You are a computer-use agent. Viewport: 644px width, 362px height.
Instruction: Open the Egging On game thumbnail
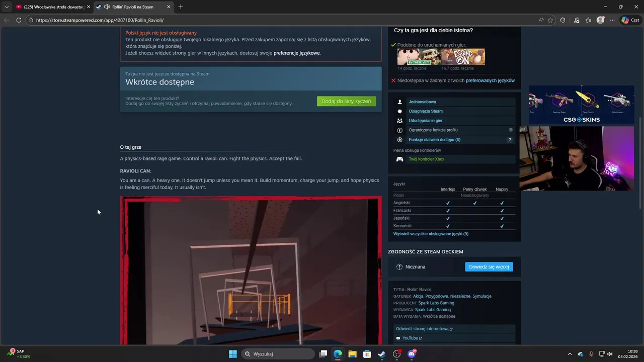463,57
